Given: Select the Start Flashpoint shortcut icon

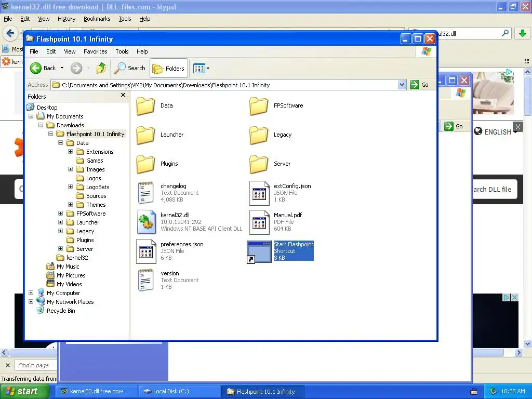Looking at the screenshot, I should (259, 252).
